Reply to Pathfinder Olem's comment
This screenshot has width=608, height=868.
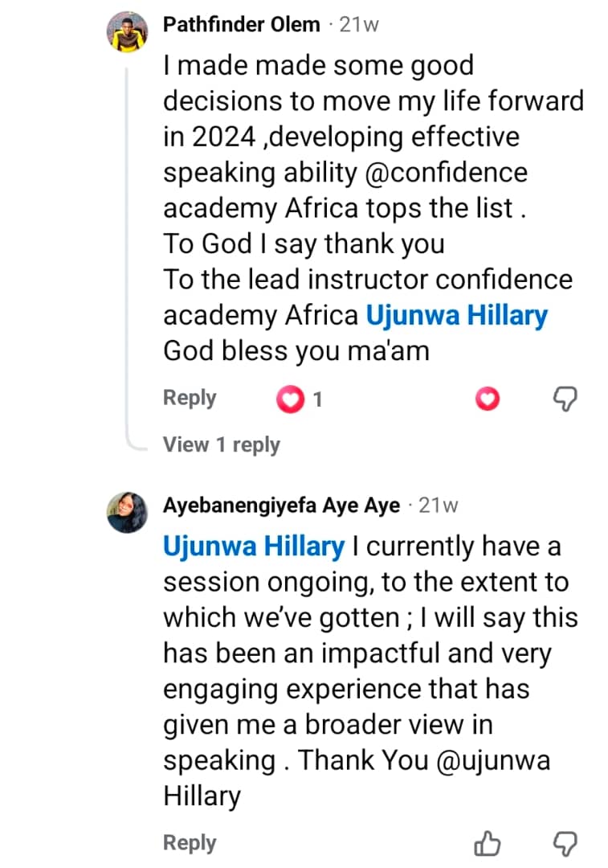[190, 398]
